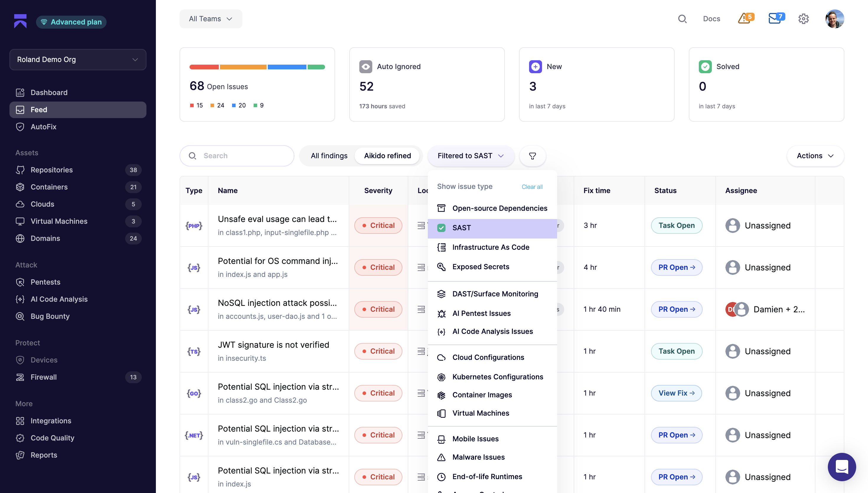Screen dimensions: 868x493
Task: Open the Roland Demo Org selector
Action: tap(78, 59)
